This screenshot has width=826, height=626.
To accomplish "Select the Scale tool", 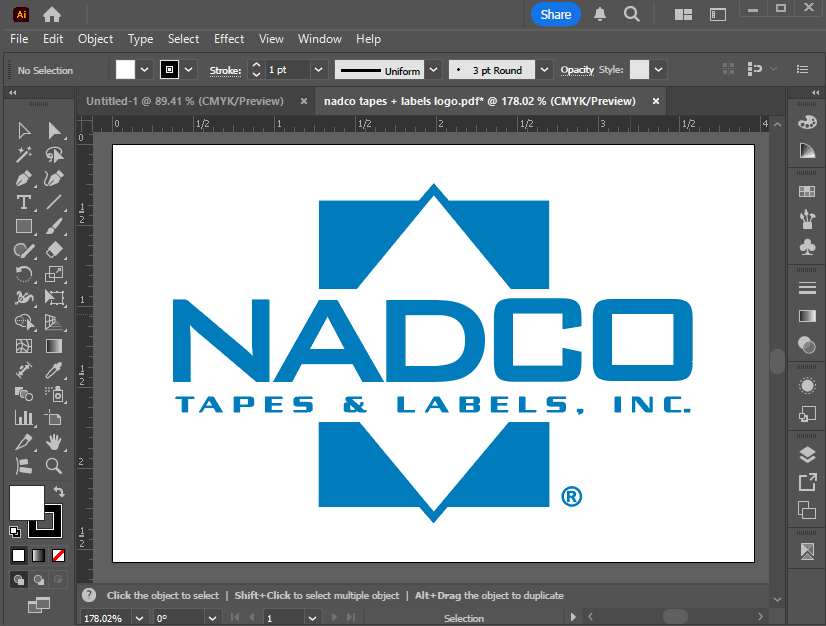I will pos(54,274).
